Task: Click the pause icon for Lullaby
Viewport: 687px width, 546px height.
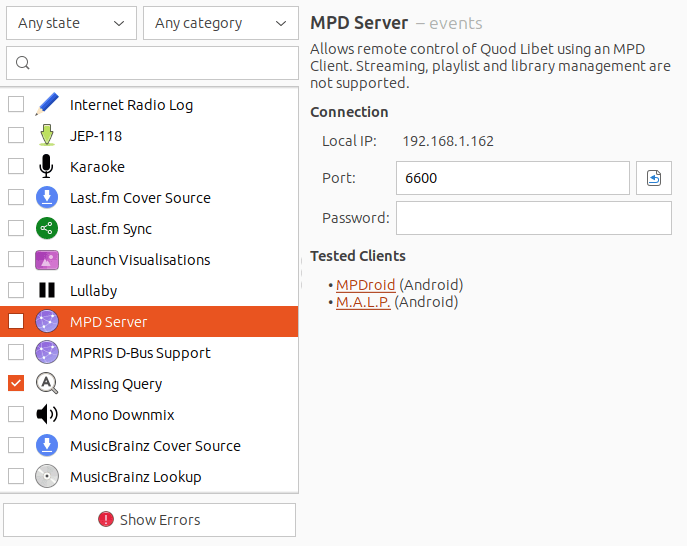Action: tap(47, 290)
